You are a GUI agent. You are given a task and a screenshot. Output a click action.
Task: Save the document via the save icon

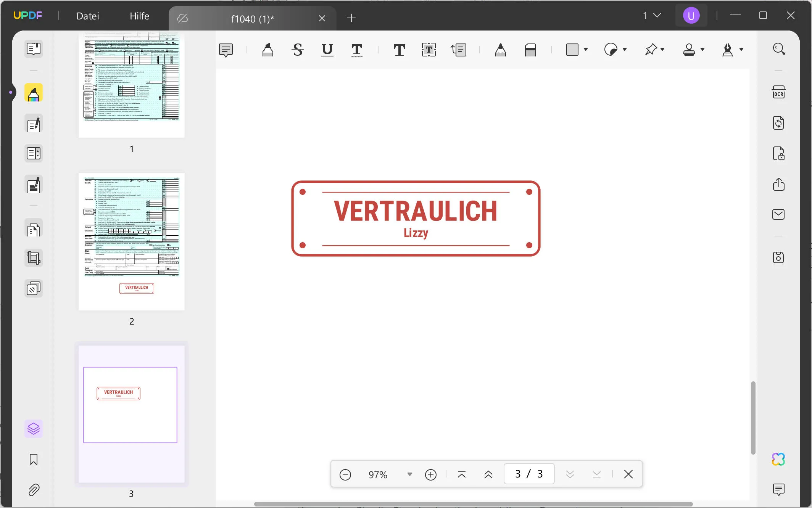coord(778,257)
